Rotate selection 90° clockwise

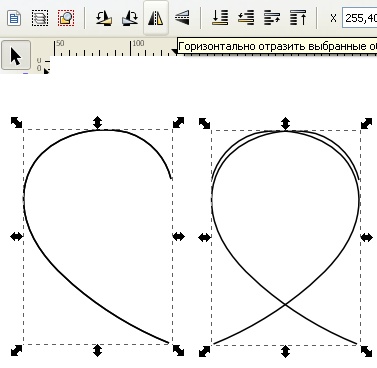pos(130,18)
